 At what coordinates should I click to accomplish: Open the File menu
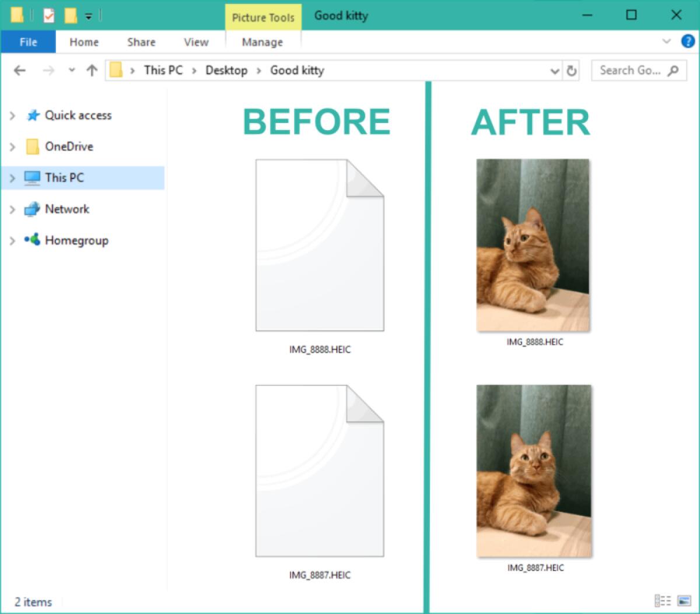(28, 42)
